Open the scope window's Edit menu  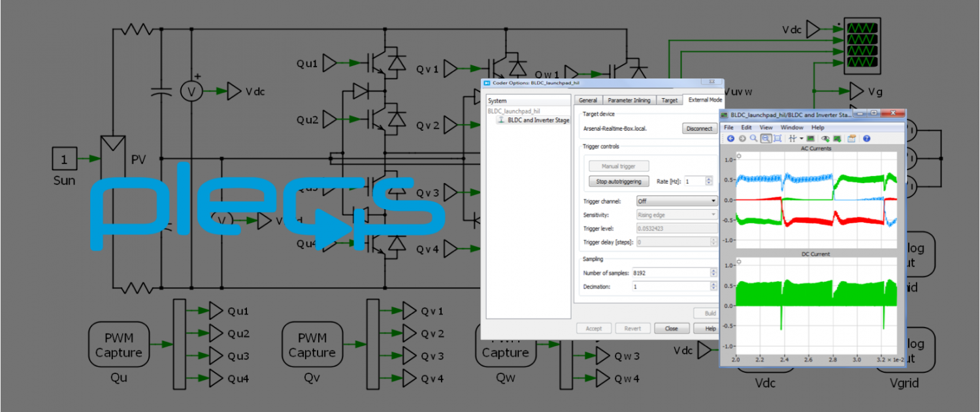746,128
